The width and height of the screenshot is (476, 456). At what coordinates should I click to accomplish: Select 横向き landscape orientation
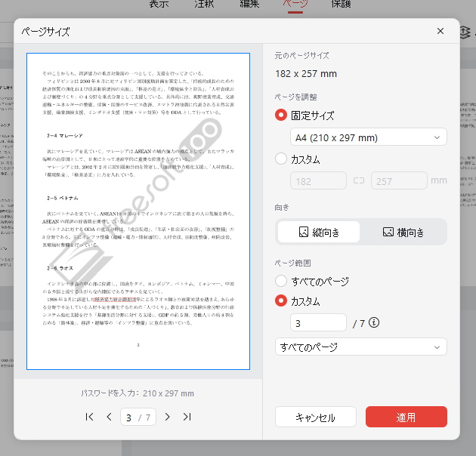(x=403, y=232)
